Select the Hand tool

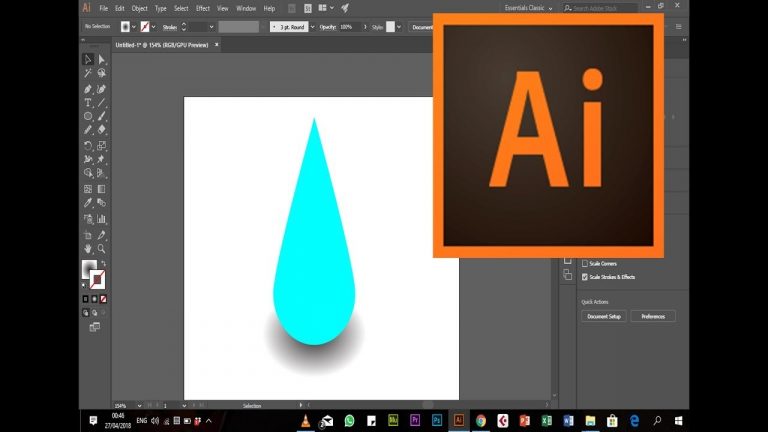pos(88,249)
